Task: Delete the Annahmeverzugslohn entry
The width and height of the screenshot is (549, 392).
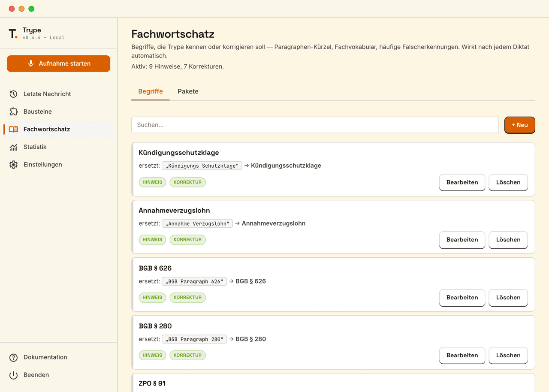Action: [x=508, y=240]
